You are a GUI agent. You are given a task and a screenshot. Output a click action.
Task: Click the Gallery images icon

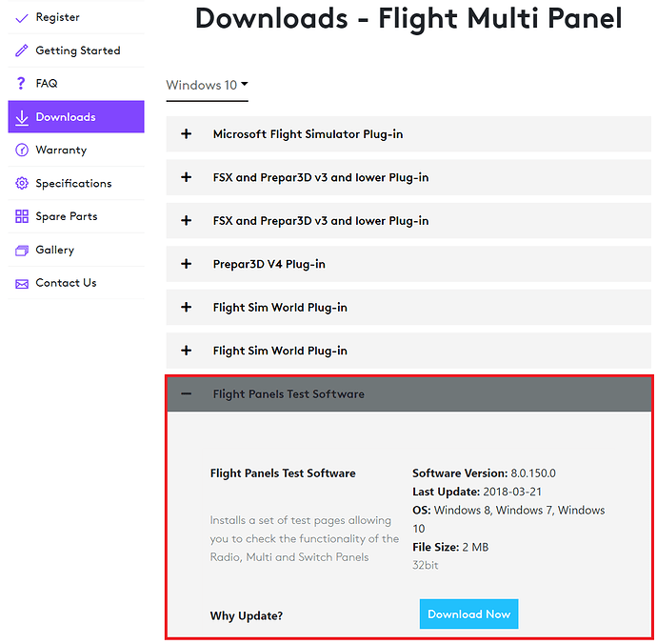(21, 251)
